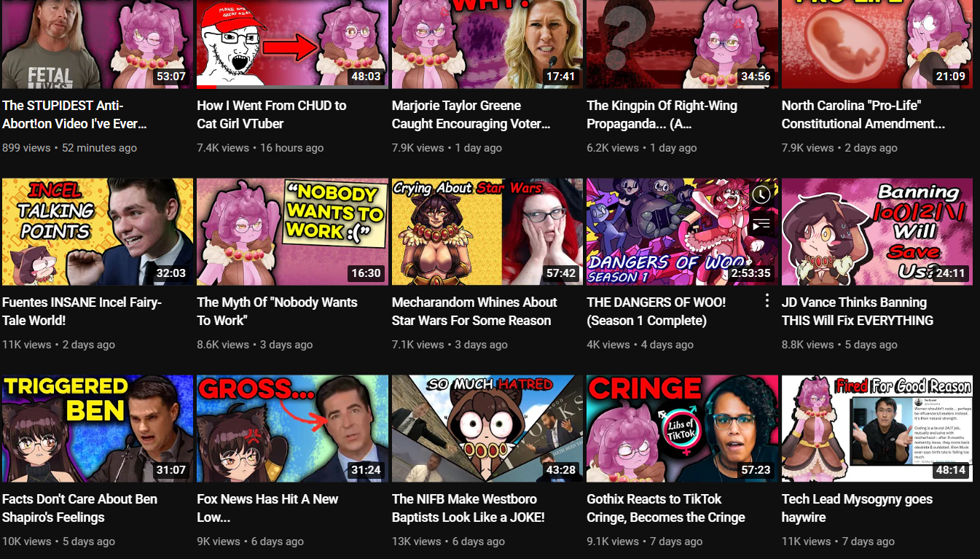
Task: Click 'Tech Lead Mysogyny goes haywire' title
Action: coord(857,508)
